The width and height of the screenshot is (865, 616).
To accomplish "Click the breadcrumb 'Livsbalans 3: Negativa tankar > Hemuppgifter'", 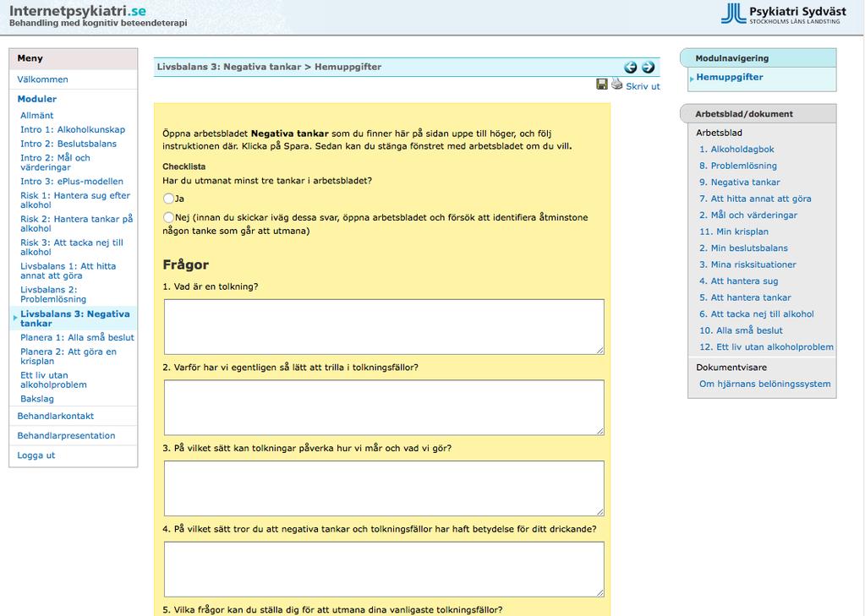I will (x=269, y=68).
